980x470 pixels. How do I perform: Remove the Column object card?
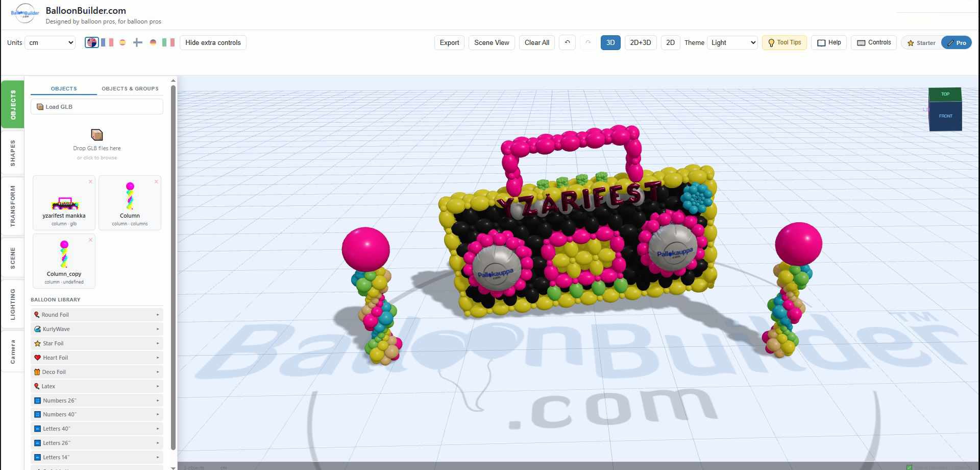click(156, 181)
